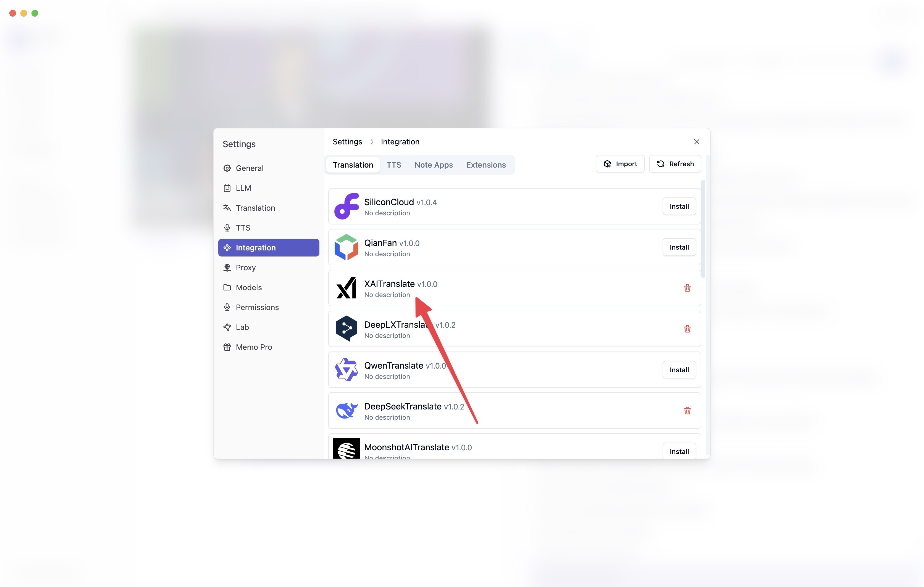
Task: Delete the XAITranslate installed plugin
Action: [x=688, y=288]
